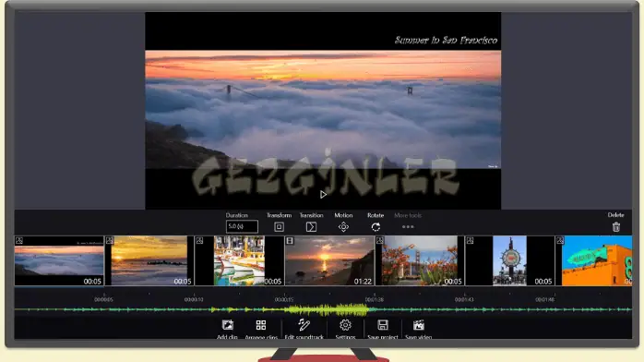Play the video preview
The height and width of the screenshot is (362, 644).
[x=323, y=194]
